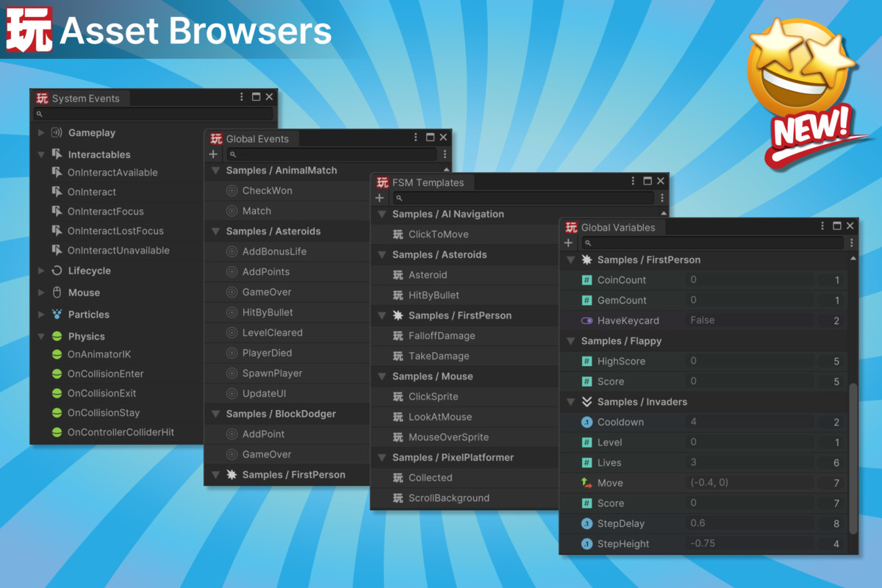Screen dimensions: 882x588
Task: Collapse Samples / Invaders variables group
Action: pos(570,402)
